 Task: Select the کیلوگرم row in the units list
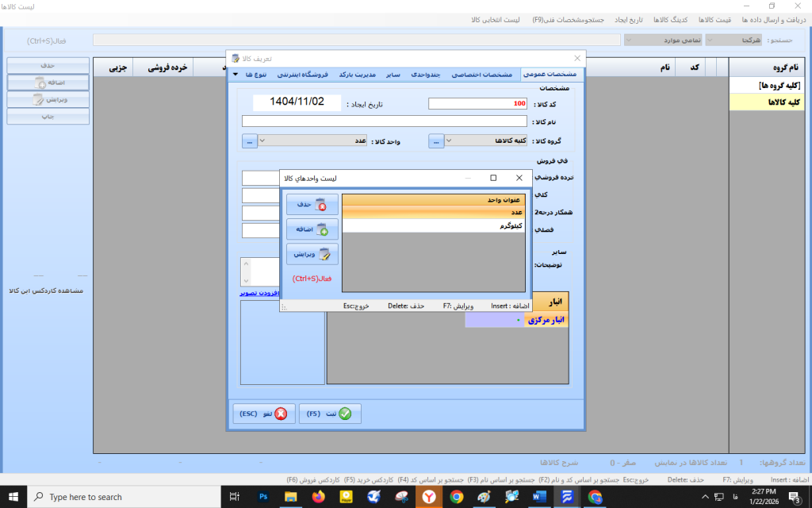click(x=433, y=226)
